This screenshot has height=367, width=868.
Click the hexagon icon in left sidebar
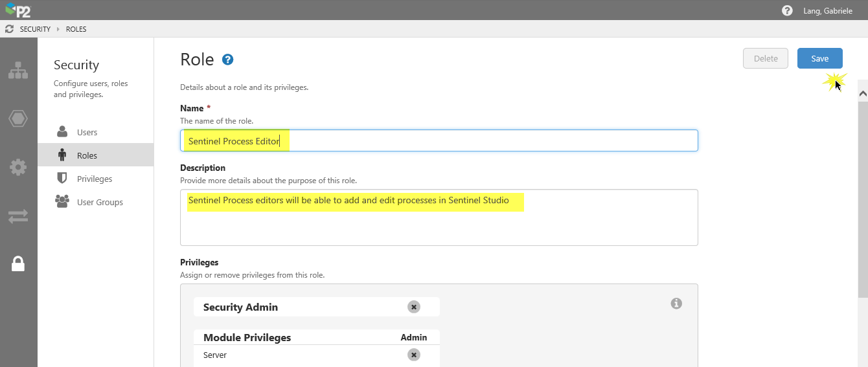point(18,119)
